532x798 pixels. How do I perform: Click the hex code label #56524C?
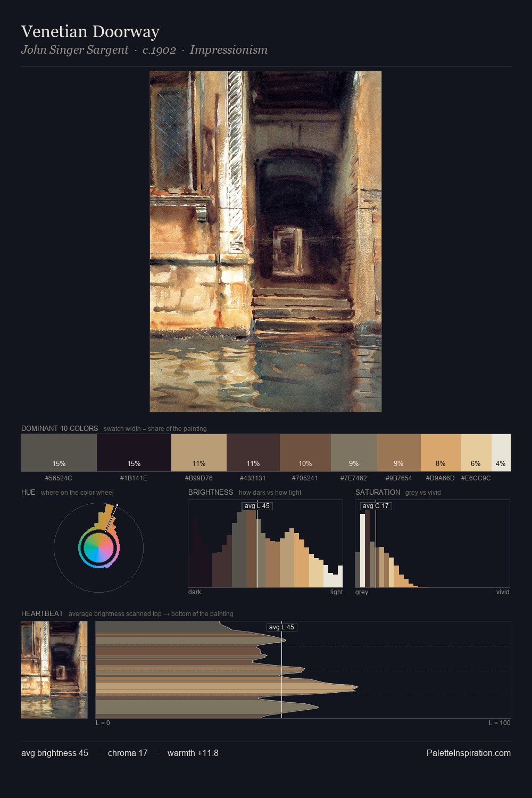coord(59,478)
